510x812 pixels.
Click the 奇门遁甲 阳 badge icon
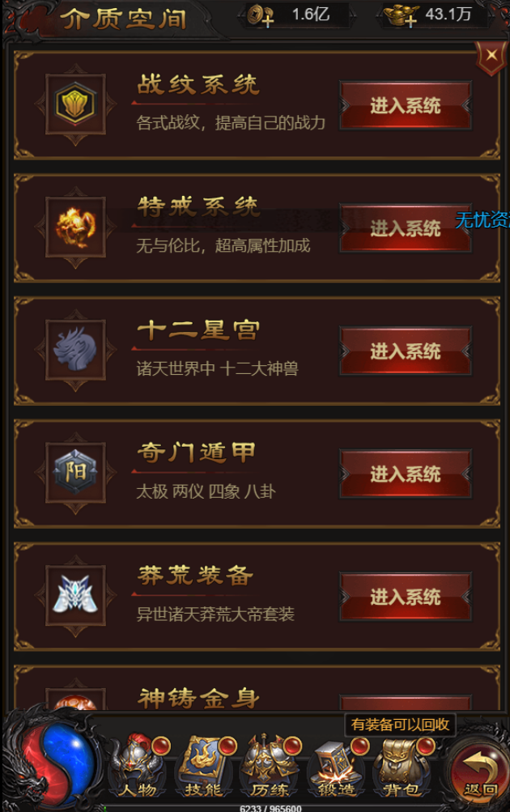point(75,472)
